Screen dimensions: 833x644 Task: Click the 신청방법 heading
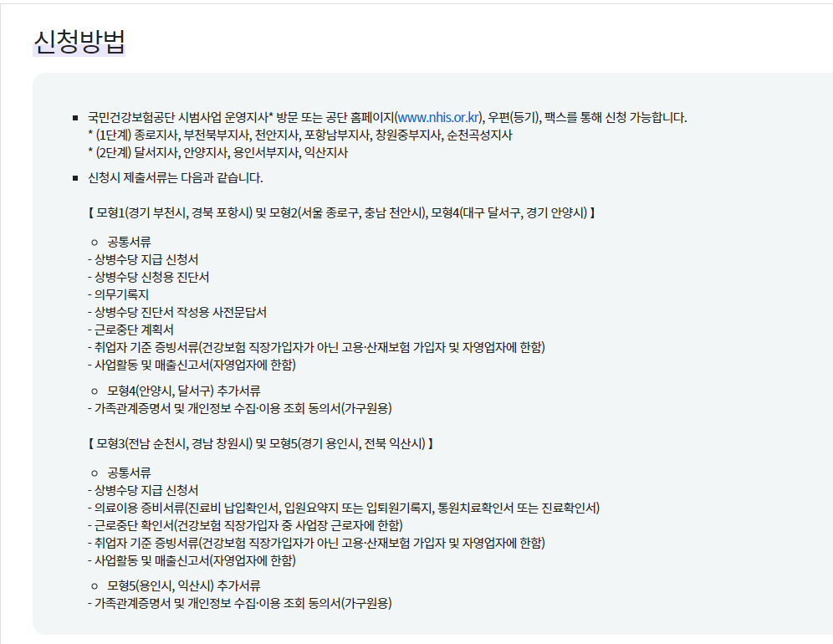(x=79, y=42)
